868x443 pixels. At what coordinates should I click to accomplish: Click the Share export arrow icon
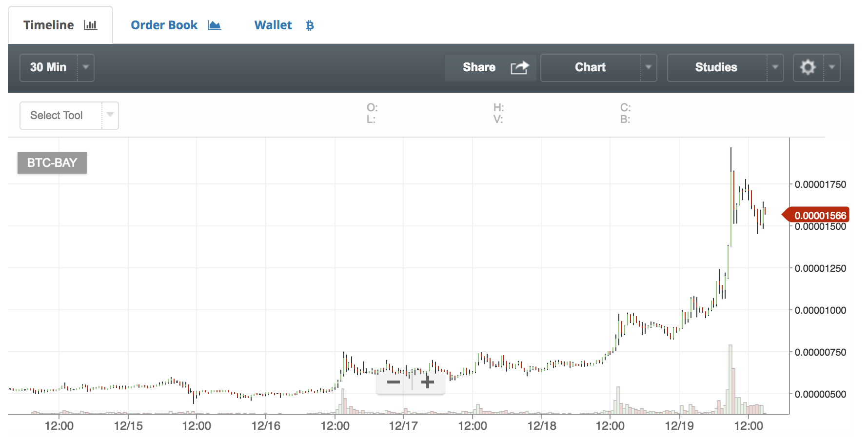coord(519,67)
